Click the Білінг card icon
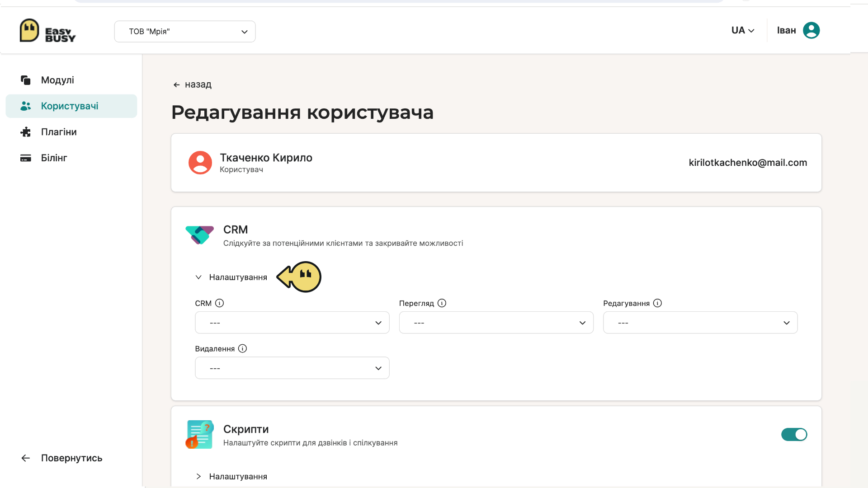Image resolution: width=868 pixels, height=488 pixels. (x=26, y=158)
